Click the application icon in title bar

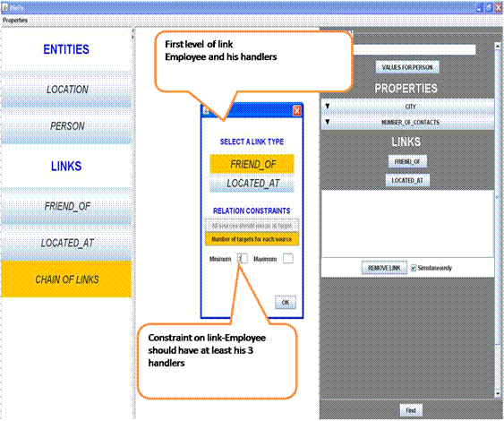5,7
